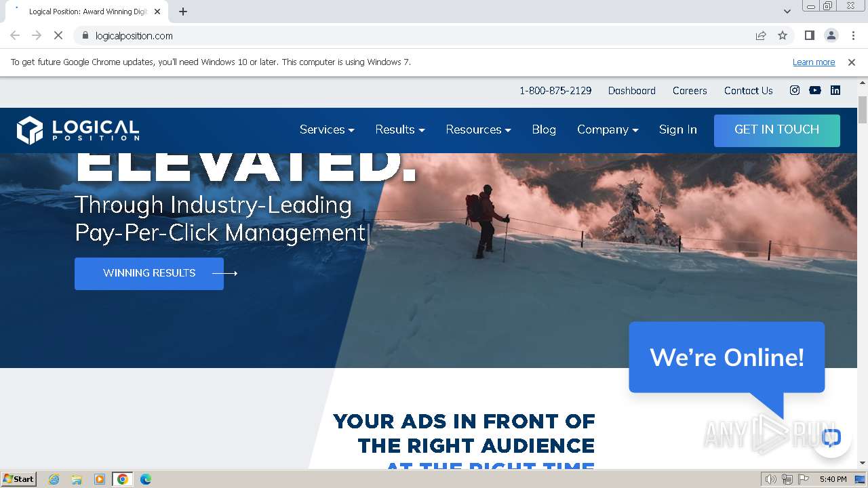Image resolution: width=868 pixels, height=488 pixels.
Task: Open the Careers link
Action: (690, 90)
